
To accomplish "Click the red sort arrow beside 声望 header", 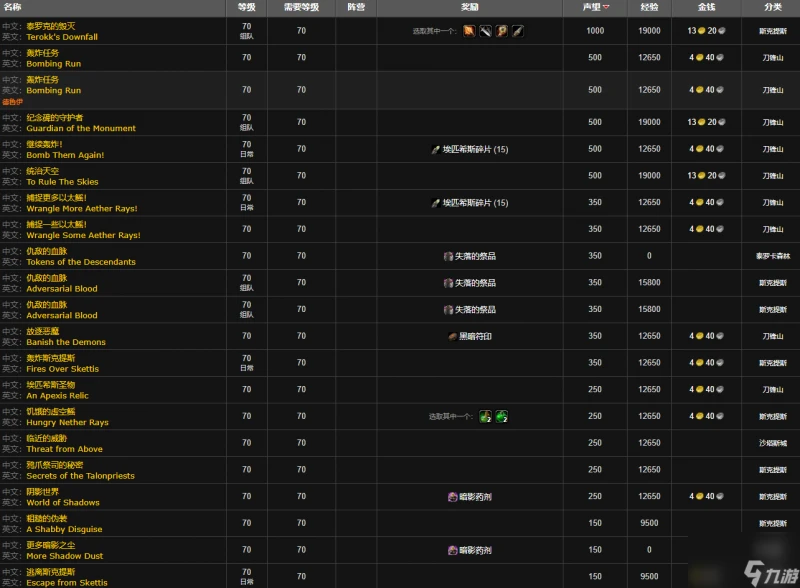I will click(x=606, y=7).
